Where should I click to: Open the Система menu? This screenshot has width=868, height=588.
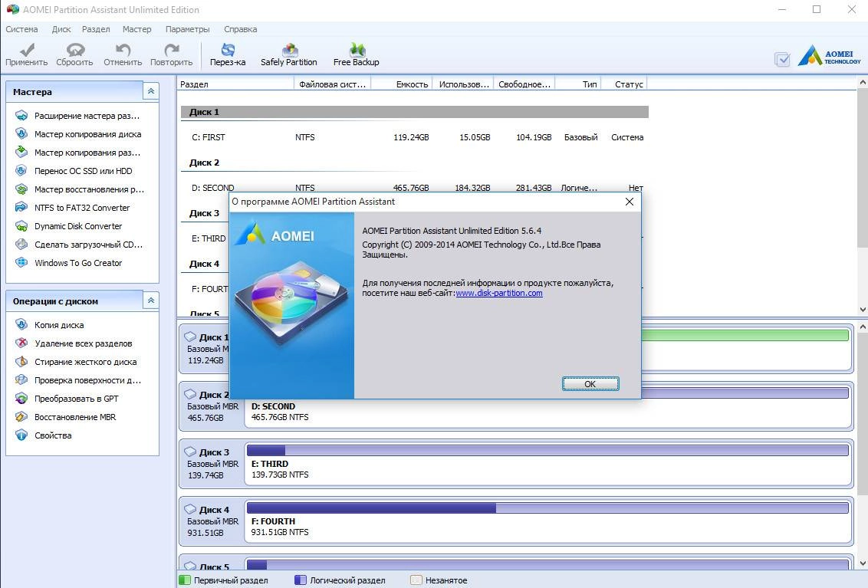(x=21, y=29)
